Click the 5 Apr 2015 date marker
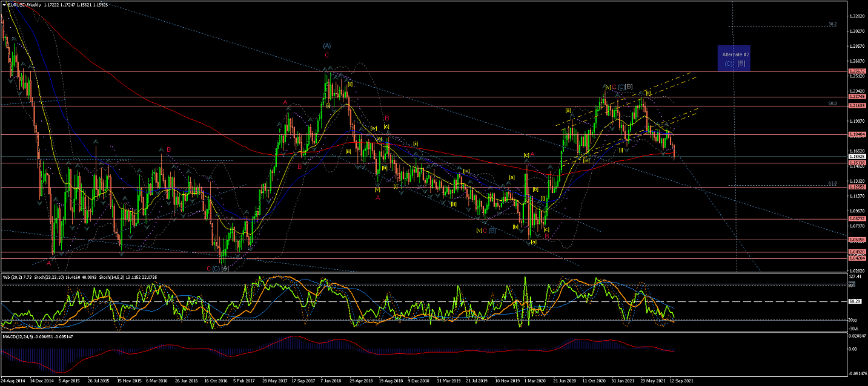Screen dimensions: 868x386 [70, 382]
